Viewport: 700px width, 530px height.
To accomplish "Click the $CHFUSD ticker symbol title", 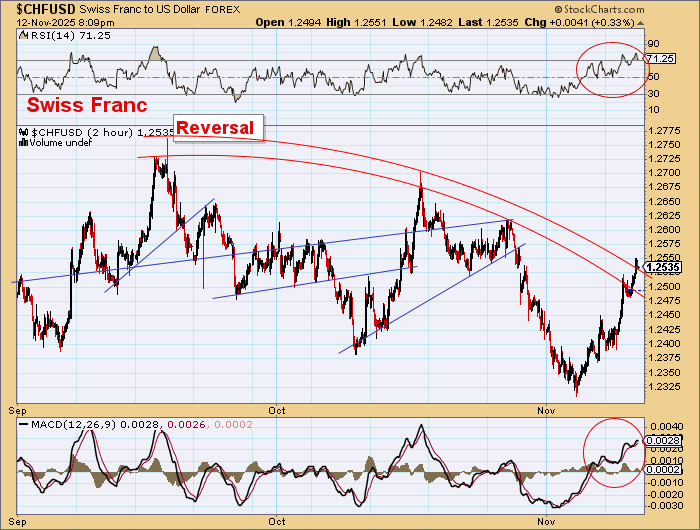I will (43, 7).
